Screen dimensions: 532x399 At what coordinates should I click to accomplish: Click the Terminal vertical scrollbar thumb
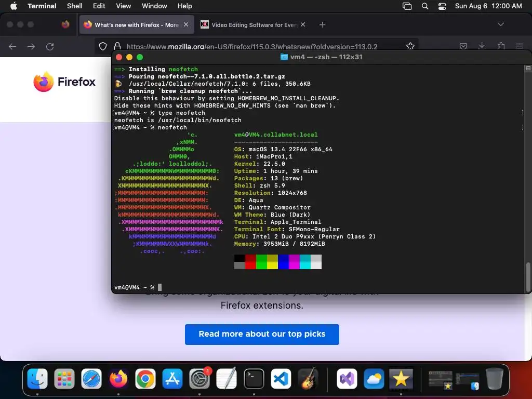tap(528, 276)
